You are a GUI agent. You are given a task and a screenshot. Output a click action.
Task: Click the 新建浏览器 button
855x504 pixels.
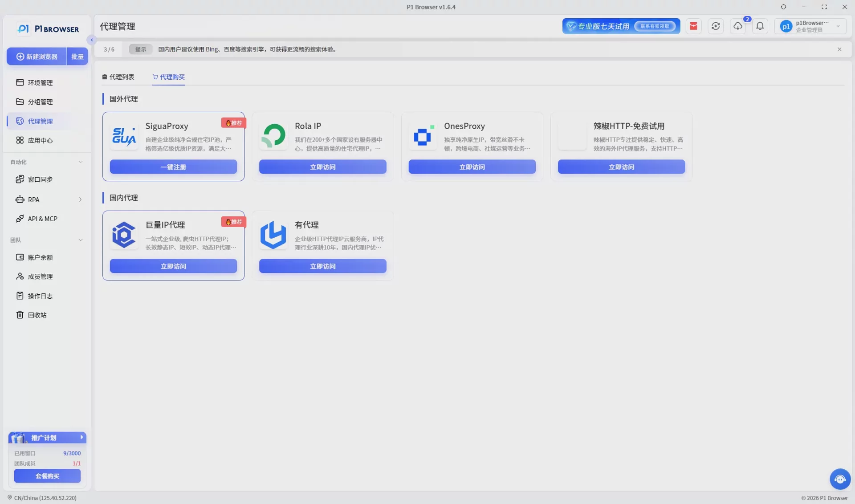[x=37, y=57]
